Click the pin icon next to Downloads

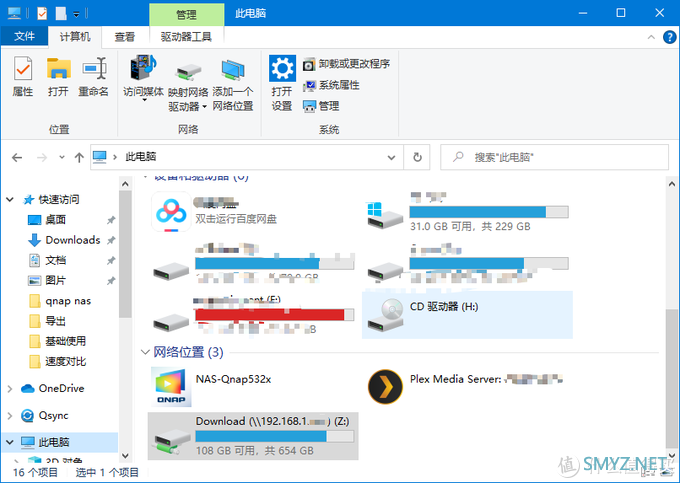pyautogui.click(x=111, y=240)
